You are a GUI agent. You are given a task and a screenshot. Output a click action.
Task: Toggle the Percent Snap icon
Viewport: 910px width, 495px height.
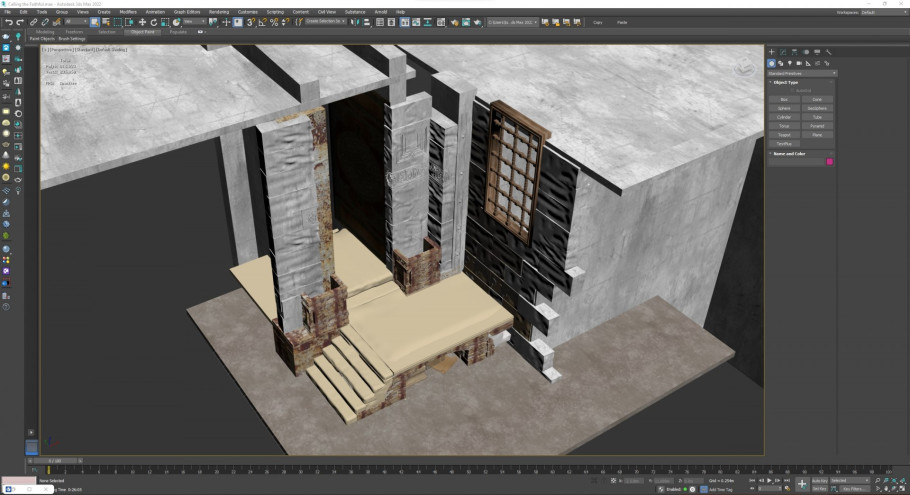tap(274, 22)
